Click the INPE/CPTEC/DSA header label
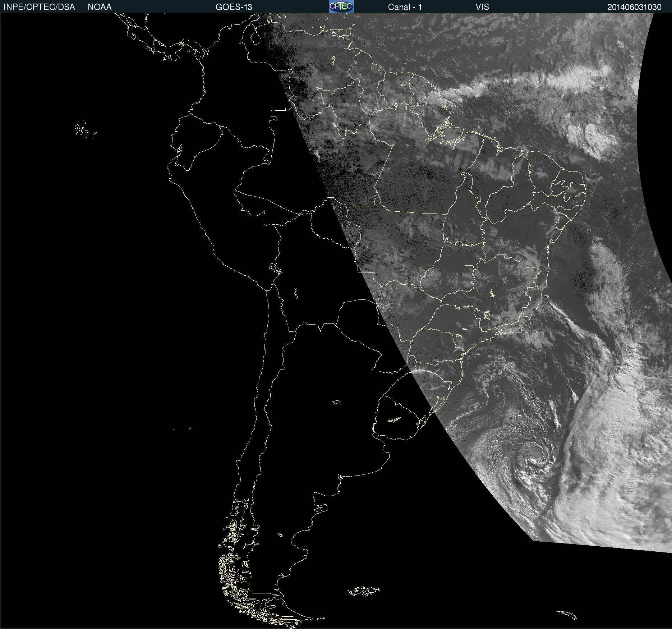Viewport: 672px width, 629px height. [39, 7]
